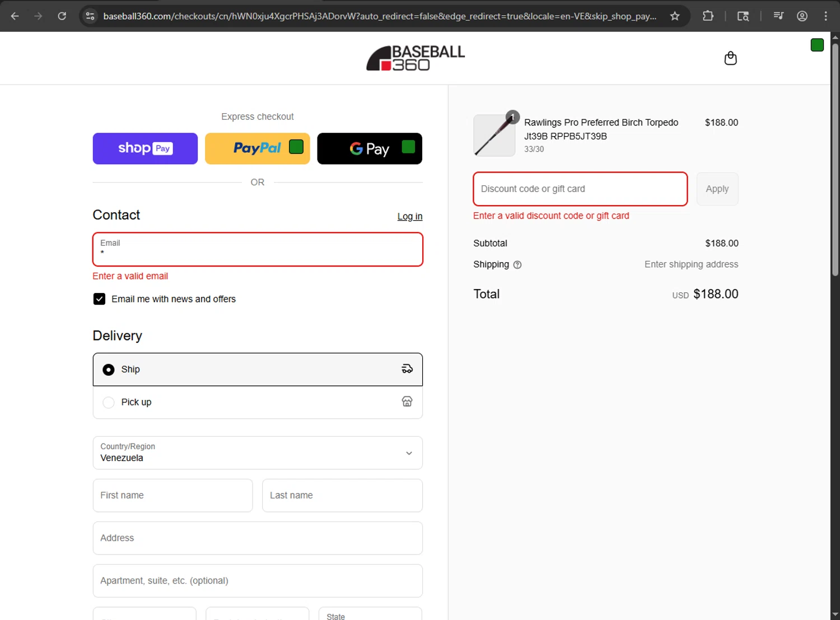Click the Address field
840x620 pixels.
[x=258, y=538]
